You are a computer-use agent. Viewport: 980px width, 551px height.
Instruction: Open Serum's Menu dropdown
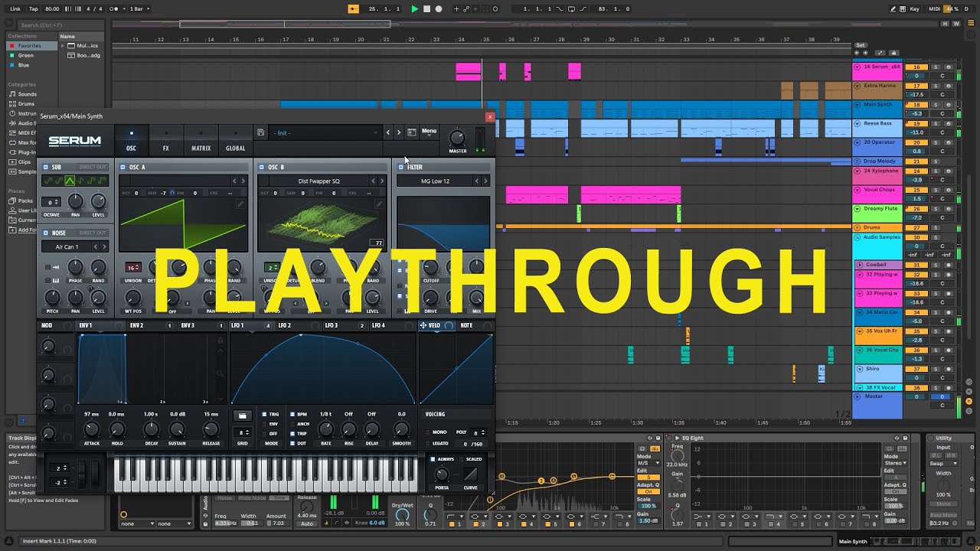pyautogui.click(x=429, y=131)
